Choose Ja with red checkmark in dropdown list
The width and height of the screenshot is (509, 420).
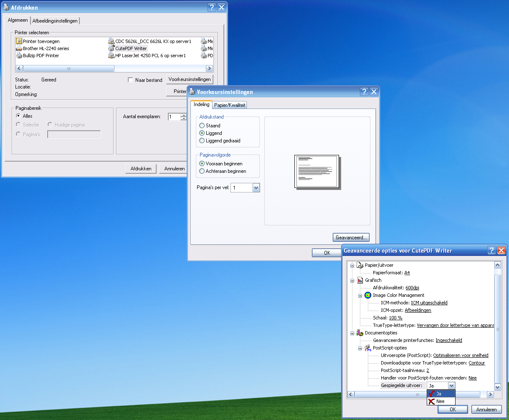pos(441,393)
